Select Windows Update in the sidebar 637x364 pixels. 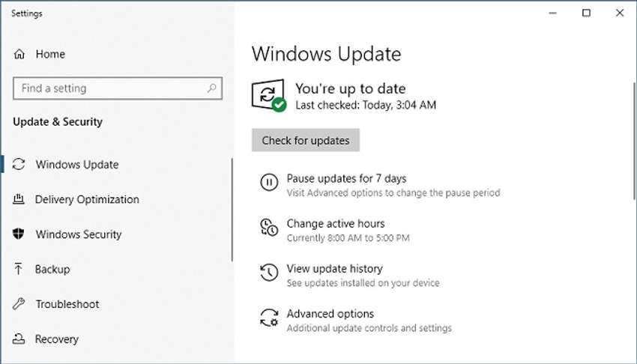point(77,164)
